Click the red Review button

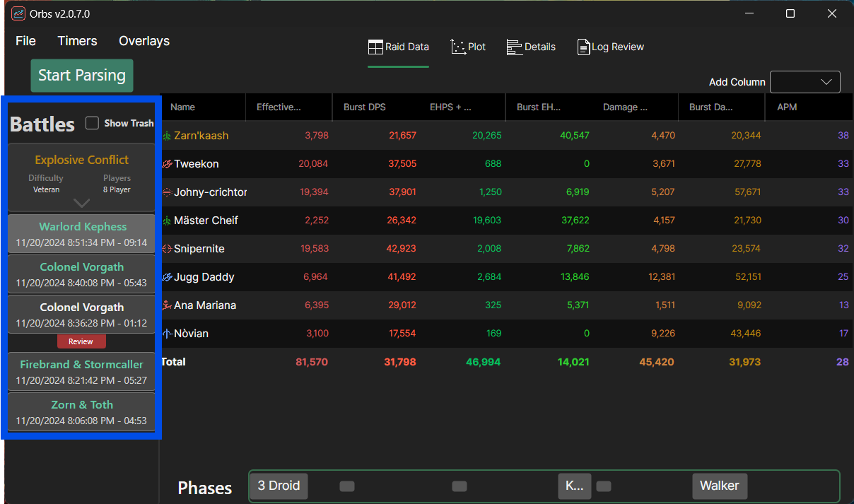81,341
